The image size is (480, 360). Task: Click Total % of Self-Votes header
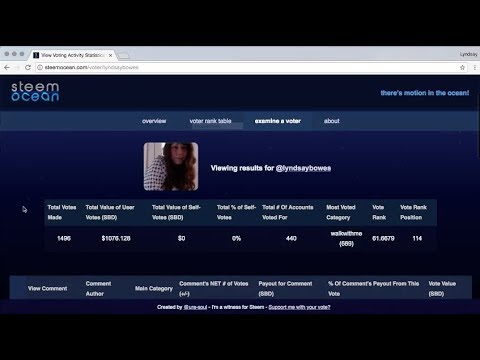point(236,212)
